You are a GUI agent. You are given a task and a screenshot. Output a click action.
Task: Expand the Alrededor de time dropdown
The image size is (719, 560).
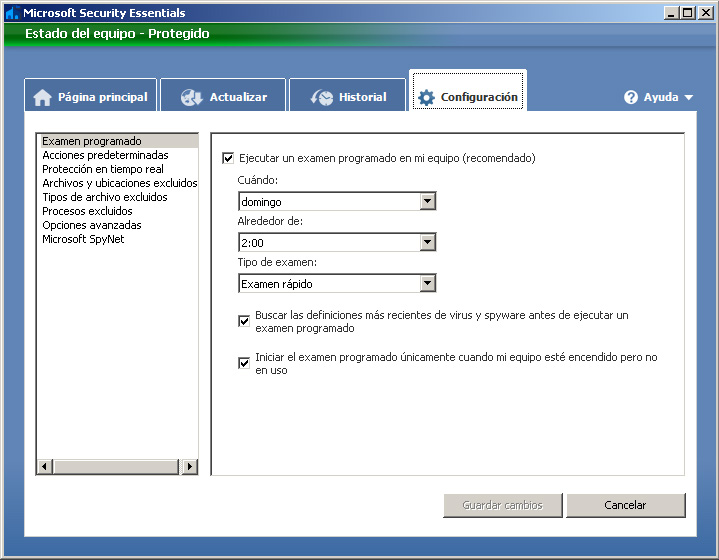point(427,243)
